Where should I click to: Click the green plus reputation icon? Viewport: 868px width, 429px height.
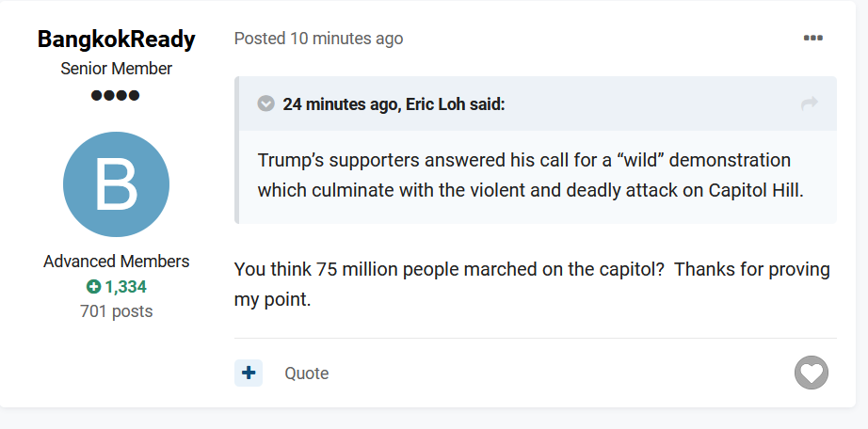tap(93, 287)
